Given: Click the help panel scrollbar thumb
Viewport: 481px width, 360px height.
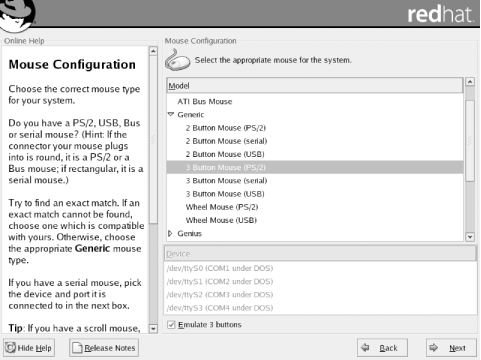Looking at the screenshot, I should coord(153,139).
